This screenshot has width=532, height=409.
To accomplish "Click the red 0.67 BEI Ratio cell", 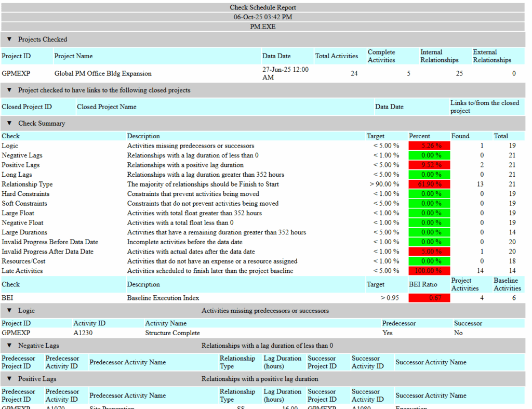I will coord(429,298).
